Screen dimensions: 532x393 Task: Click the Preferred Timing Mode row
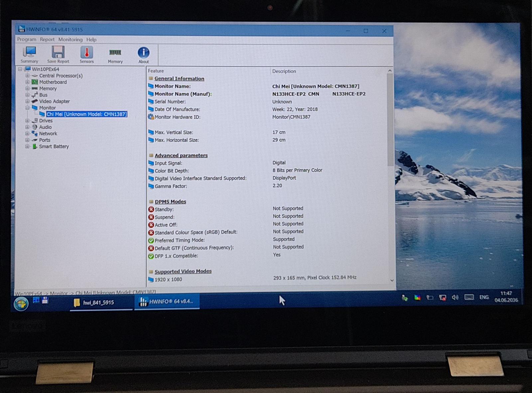(267, 240)
